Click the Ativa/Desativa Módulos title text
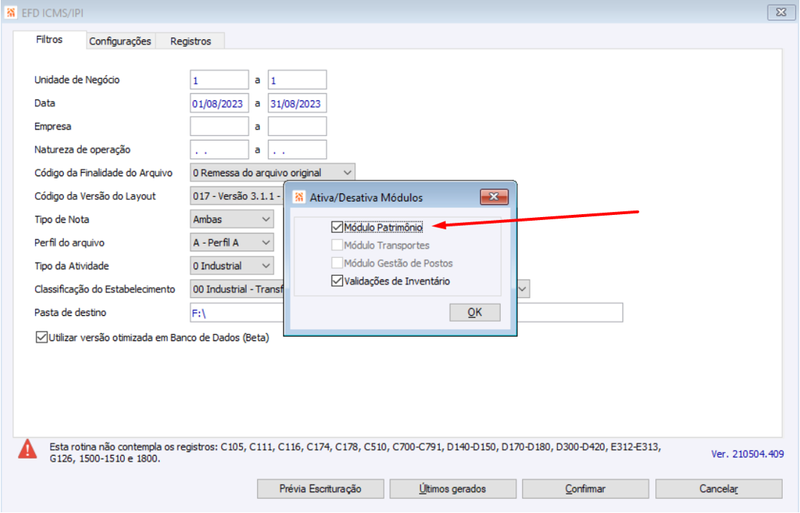This screenshot has height=513, width=800. pos(366,198)
